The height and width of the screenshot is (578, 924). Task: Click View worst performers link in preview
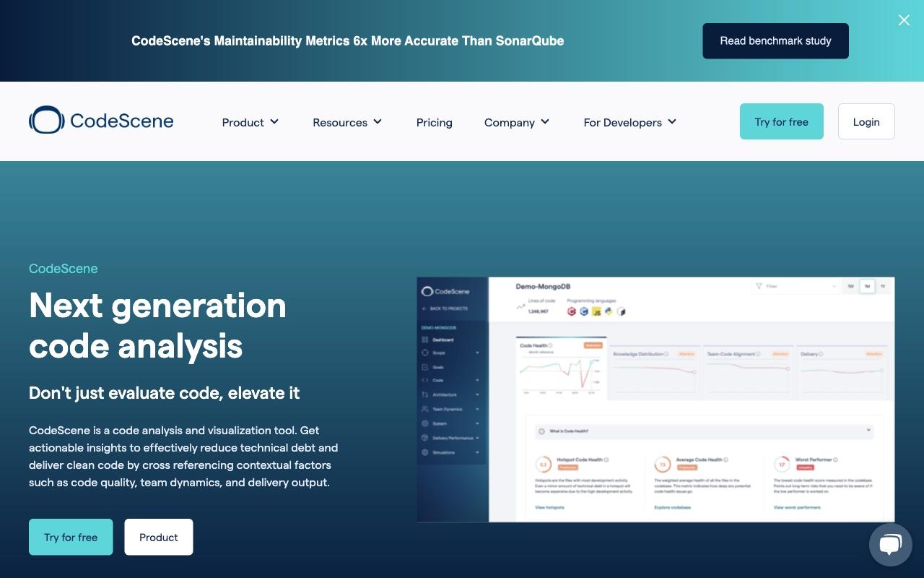pos(797,507)
